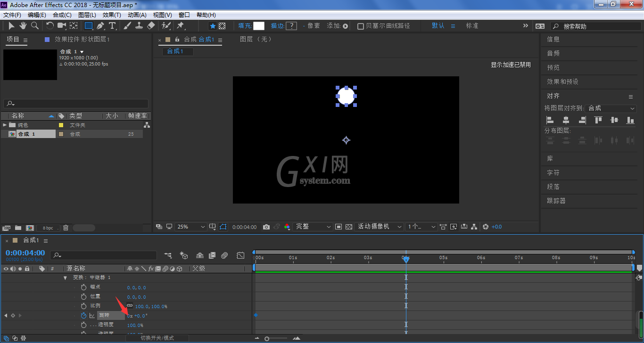This screenshot has height=343, width=644.
Task: Toggle the scale property stopwatch
Action: 84,306
